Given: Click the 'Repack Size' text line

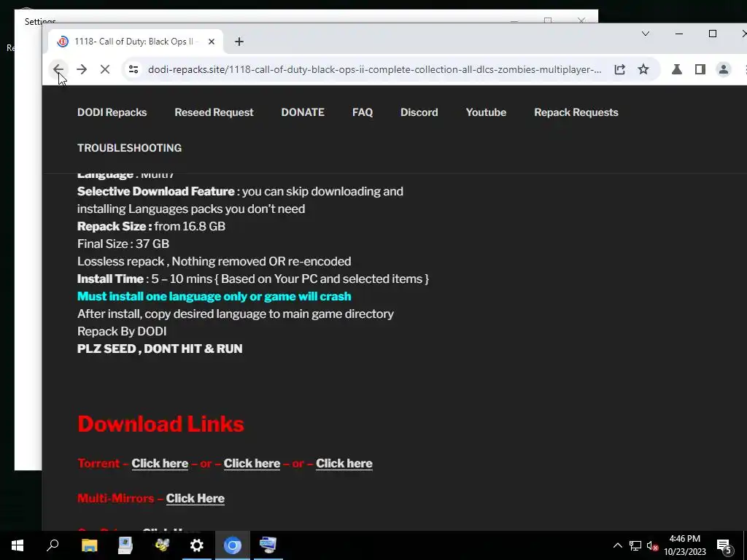Looking at the screenshot, I should (x=151, y=226).
